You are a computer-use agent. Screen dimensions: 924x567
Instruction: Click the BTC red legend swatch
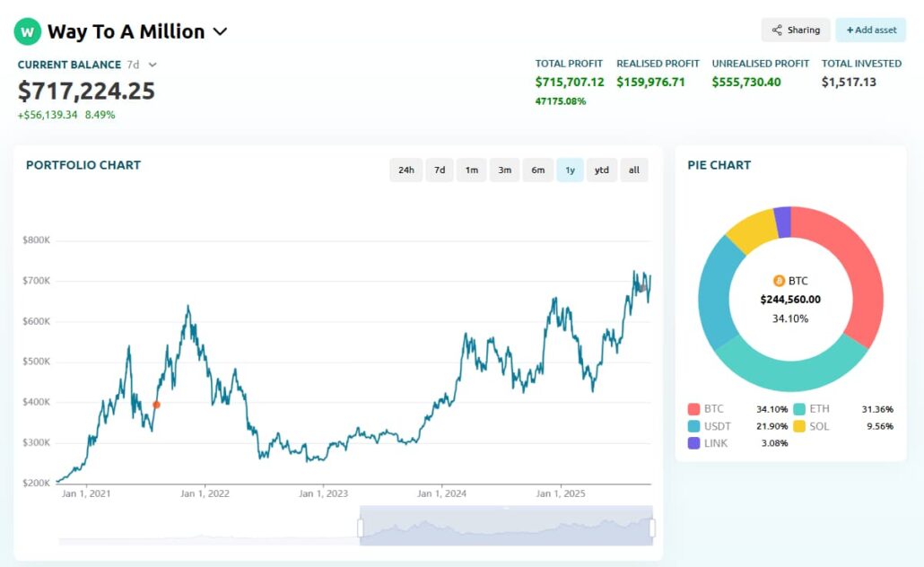693,409
